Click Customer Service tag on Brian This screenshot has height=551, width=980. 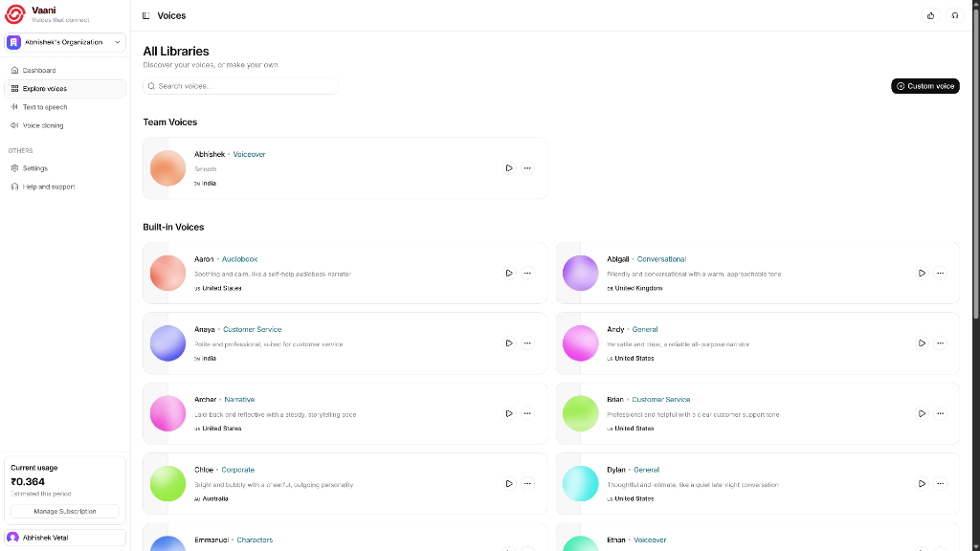[x=660, y=400]
